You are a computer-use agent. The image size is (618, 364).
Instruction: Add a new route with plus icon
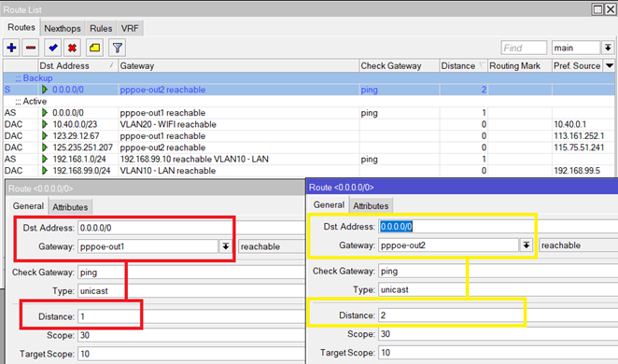[x=12, y=48]
